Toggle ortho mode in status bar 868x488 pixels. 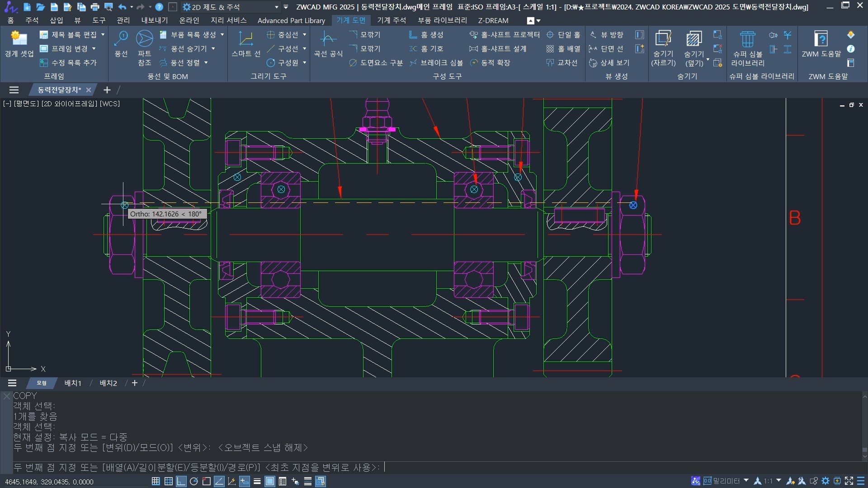(x=181, y=481)
